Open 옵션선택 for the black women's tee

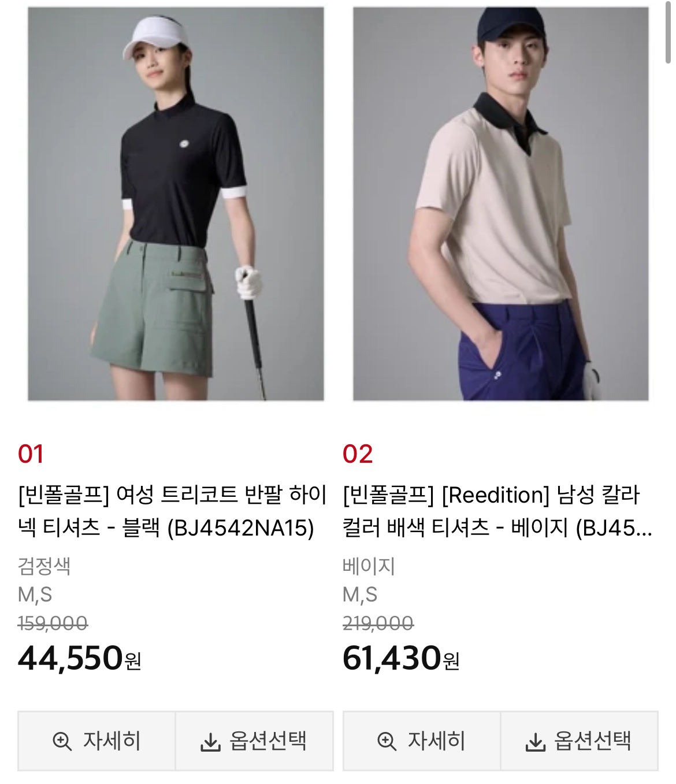pos(254,741)
